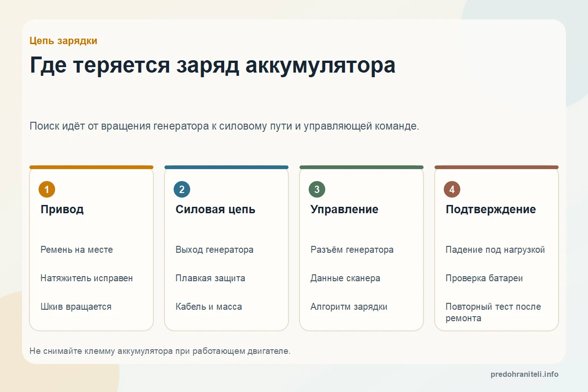
Task: Click the item Повторный тест после ремонта
Action: pos(493,312)
